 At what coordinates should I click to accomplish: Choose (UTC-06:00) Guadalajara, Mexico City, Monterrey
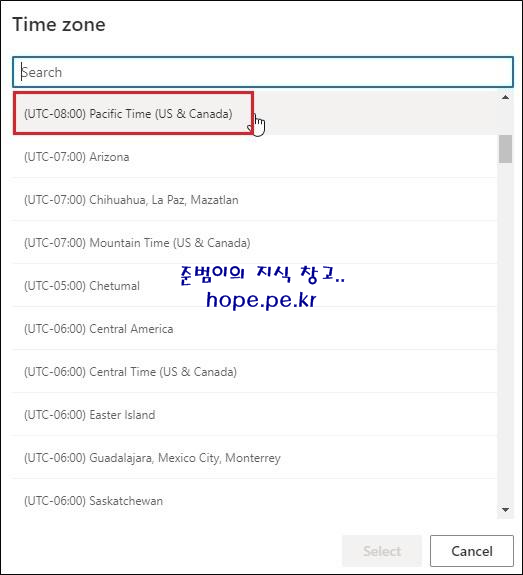pos(255,457)
